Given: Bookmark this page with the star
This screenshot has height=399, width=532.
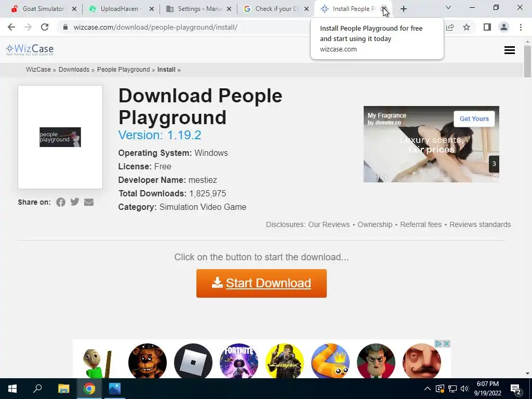Looking at the screenshot, I should click(x=467, y=27).
